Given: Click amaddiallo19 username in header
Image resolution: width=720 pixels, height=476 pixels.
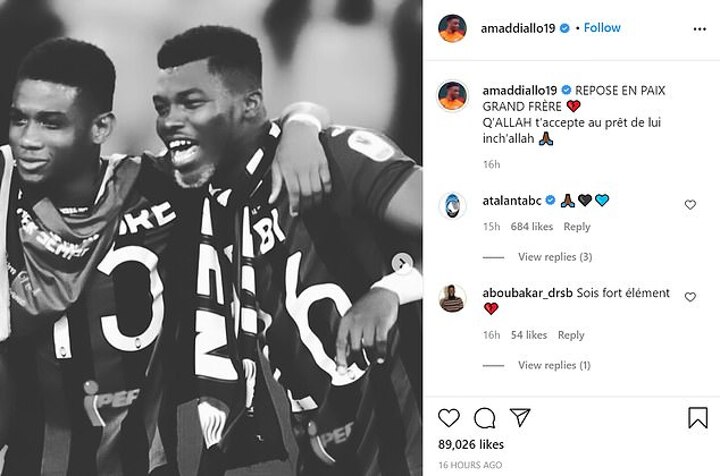Looking at the screenshot, I should click(x=518, y=28).
